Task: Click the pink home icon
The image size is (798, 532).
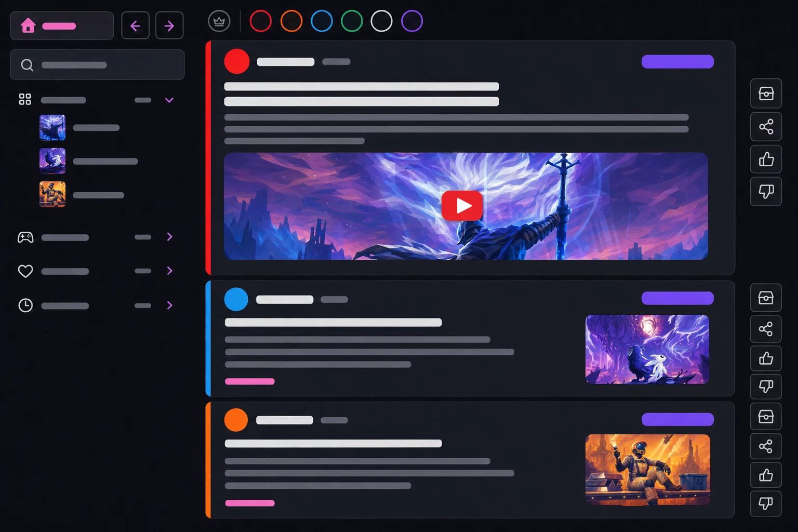Action: pyautogui.click(x=28, y=25)
